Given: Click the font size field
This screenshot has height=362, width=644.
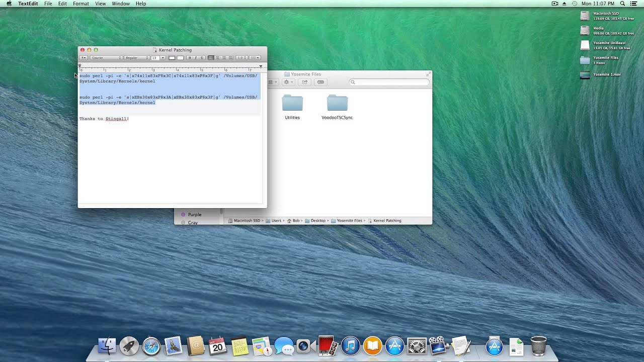Looking at the screenshot, I should [155, 58].
